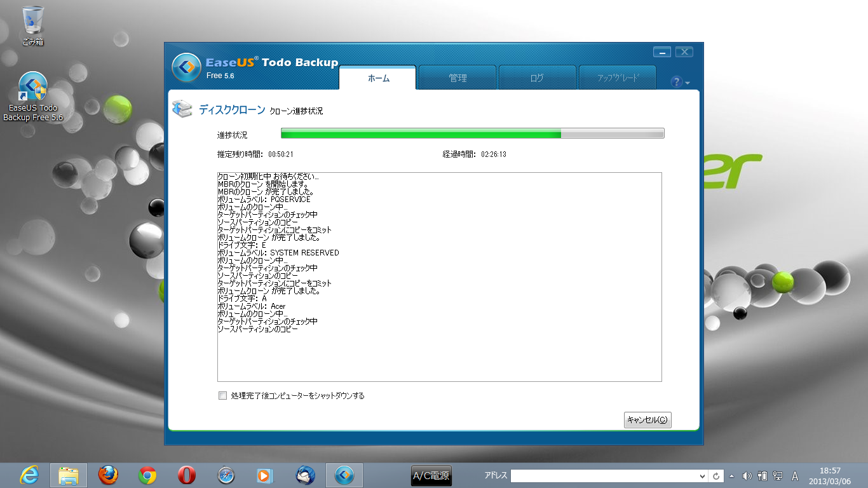Image resolution: width=868 pixels, height=488 pixels.
Task: Switch to the ホーム tab
Action: click(x=378, y=78)
